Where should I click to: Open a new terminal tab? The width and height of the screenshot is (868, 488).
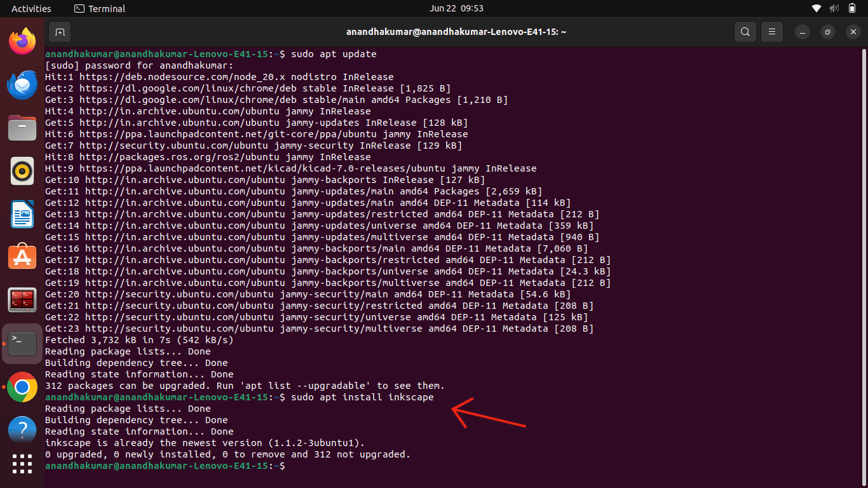point(60,31)
